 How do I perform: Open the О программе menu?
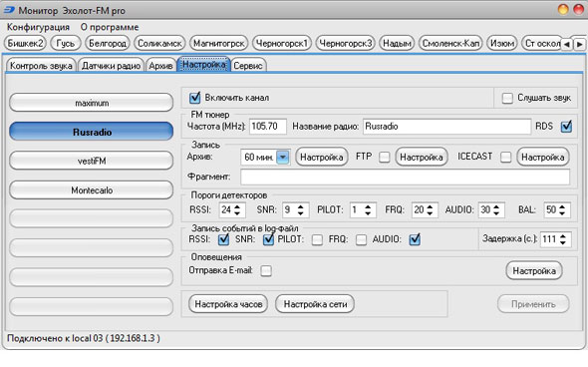[110, 27]
